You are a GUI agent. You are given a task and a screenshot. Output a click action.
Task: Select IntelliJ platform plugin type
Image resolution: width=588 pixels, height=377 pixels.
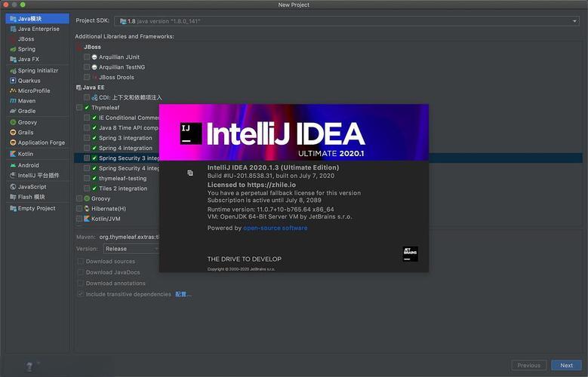[37, 176]
